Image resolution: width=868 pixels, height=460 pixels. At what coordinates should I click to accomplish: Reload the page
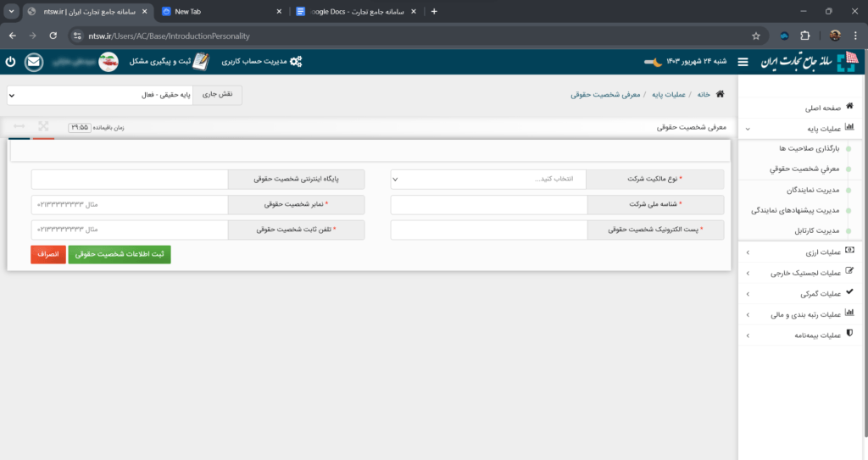53,36
